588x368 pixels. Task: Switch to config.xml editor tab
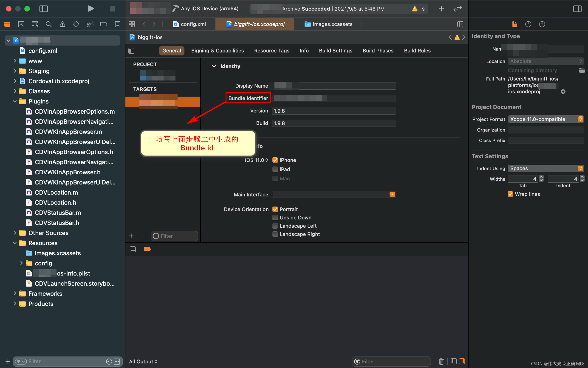(189, 24)
